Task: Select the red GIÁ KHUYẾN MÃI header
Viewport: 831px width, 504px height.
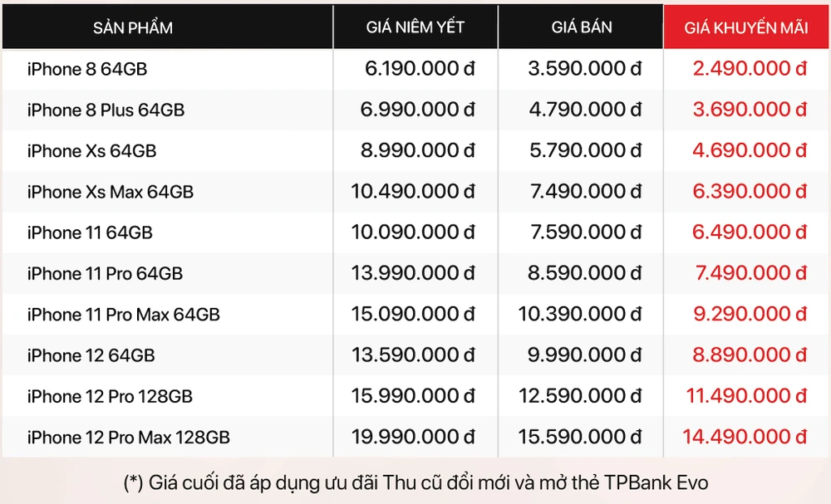Action: (746, 28)
